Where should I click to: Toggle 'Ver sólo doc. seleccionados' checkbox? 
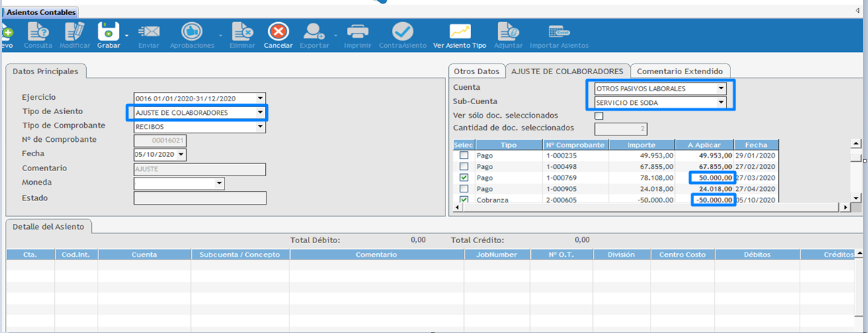pos(599,116)
